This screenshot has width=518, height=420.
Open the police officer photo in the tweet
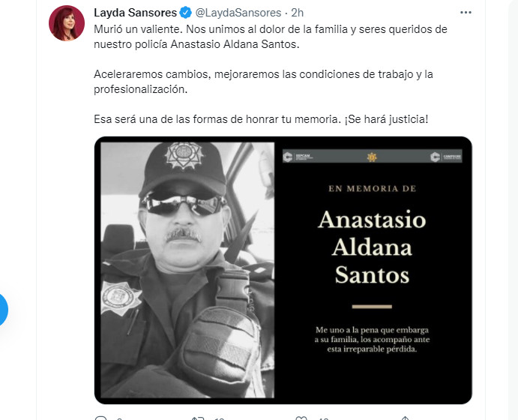(187, 270)
